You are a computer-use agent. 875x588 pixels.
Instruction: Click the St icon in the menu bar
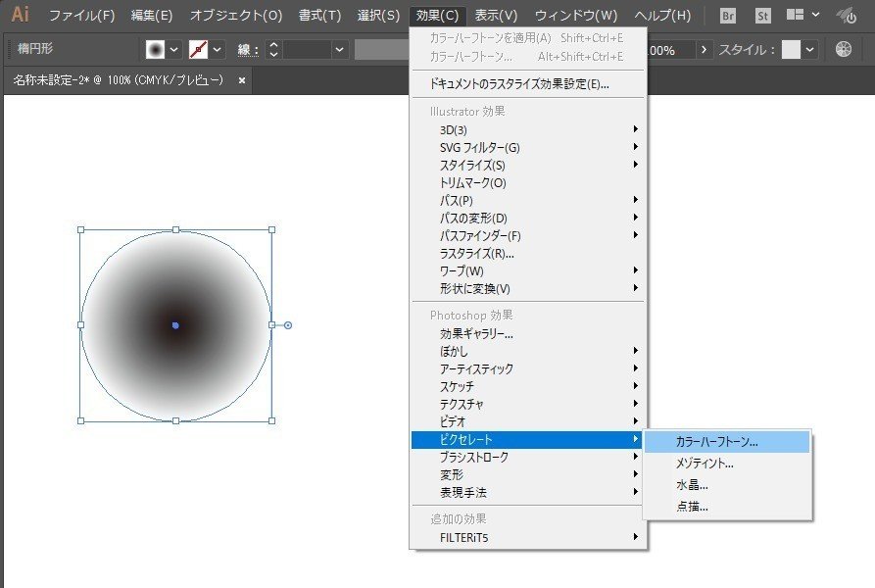[x=762, y=15]
